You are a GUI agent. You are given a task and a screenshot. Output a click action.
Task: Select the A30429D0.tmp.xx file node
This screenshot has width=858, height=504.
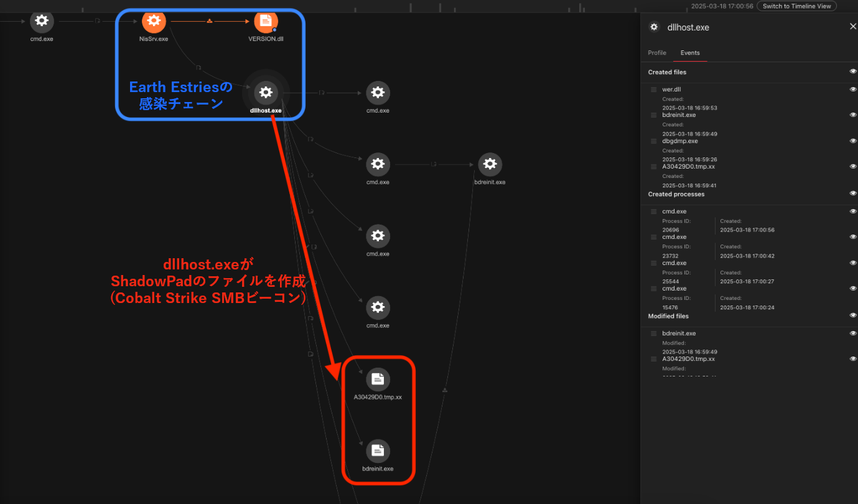point(378,379)
